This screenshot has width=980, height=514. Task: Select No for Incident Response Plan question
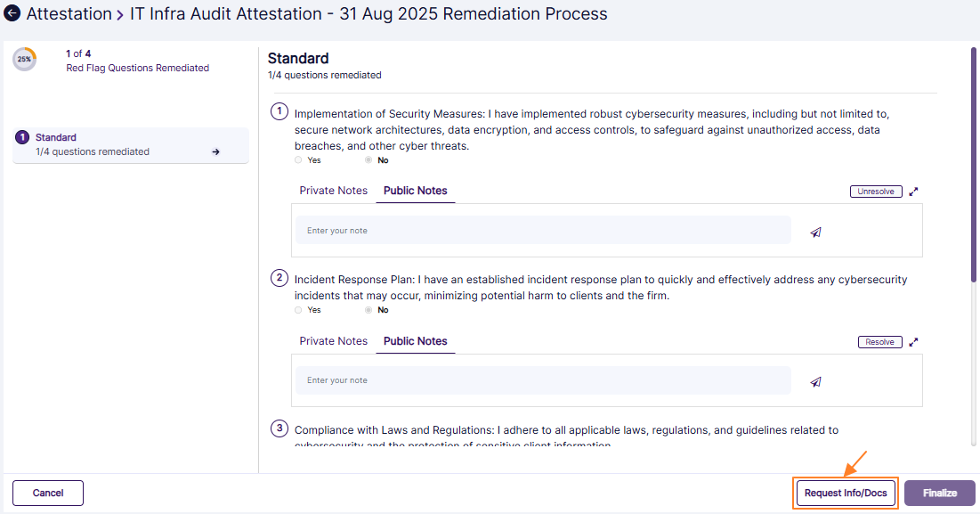pyautogui.click(x=369, y=310)
